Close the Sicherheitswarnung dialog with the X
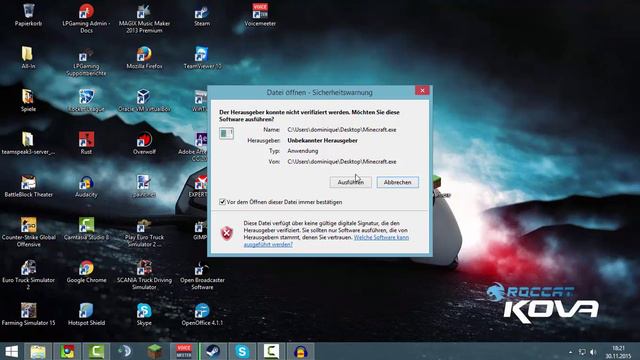Image resolution: width=640 pixels, height=360 pixels. point(422,90)
